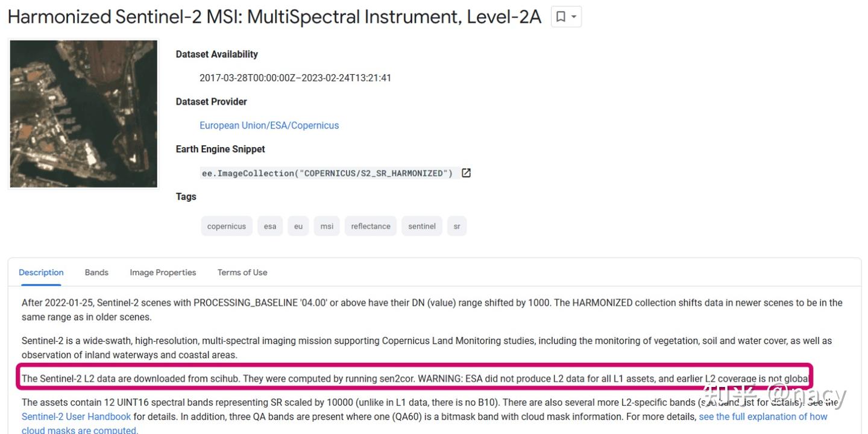The image size is (868, 434).
Task: Follow the cloud masks full explanation link
Action: point(763,417)
